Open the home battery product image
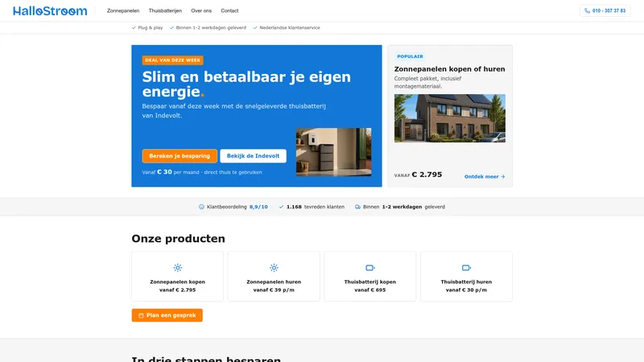This screenshot has height=362, width=644. tap(333, 152)
